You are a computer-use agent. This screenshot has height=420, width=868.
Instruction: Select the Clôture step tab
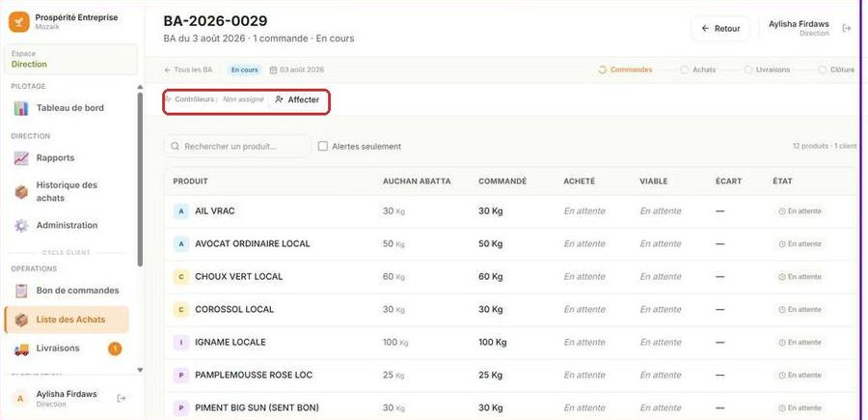pyautogui.click(x=836, y=70)
